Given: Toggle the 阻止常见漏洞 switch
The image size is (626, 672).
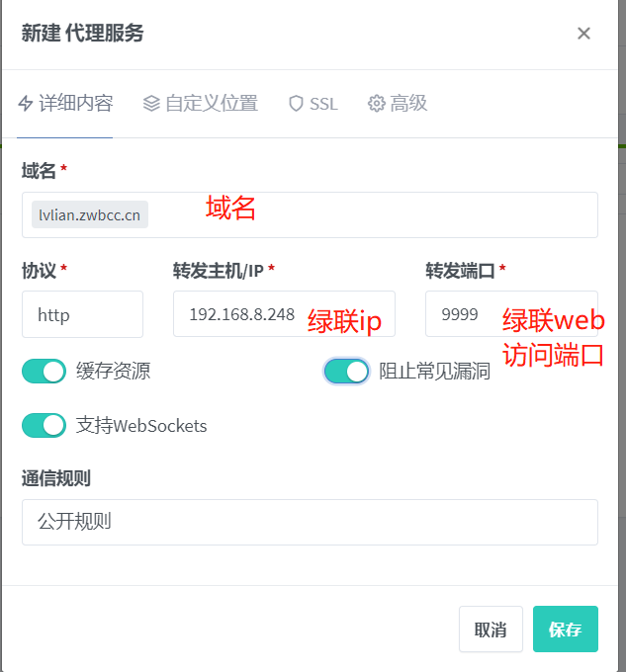Looking at the screenshot, I should point(346,371).
